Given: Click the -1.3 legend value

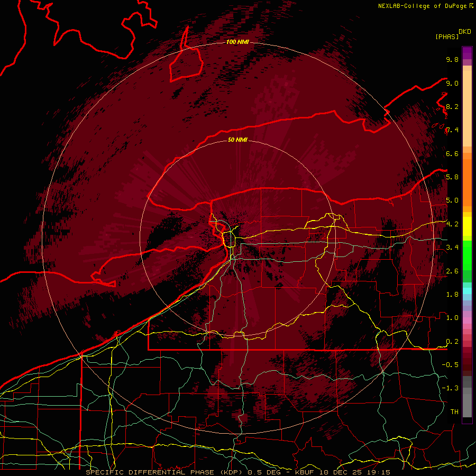Looking at the screenshot, I should (450, 388).
